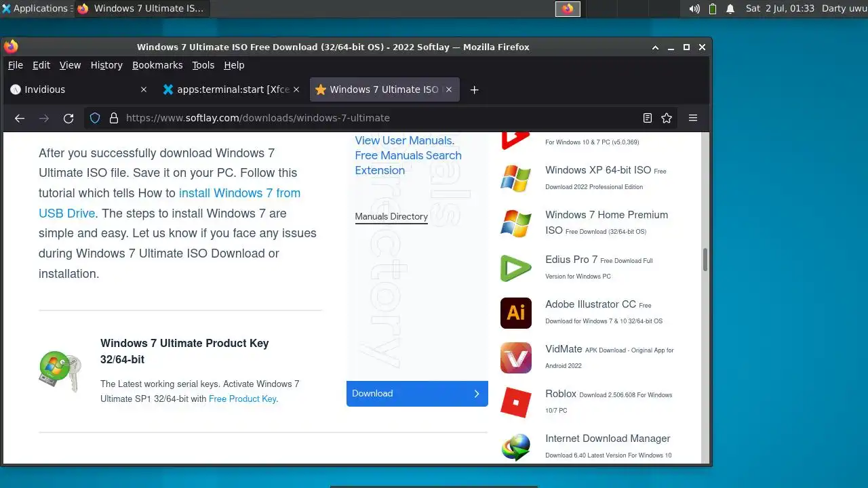Open Firefox hamburger application menu

pyautogui.click(x=693, y=118)
